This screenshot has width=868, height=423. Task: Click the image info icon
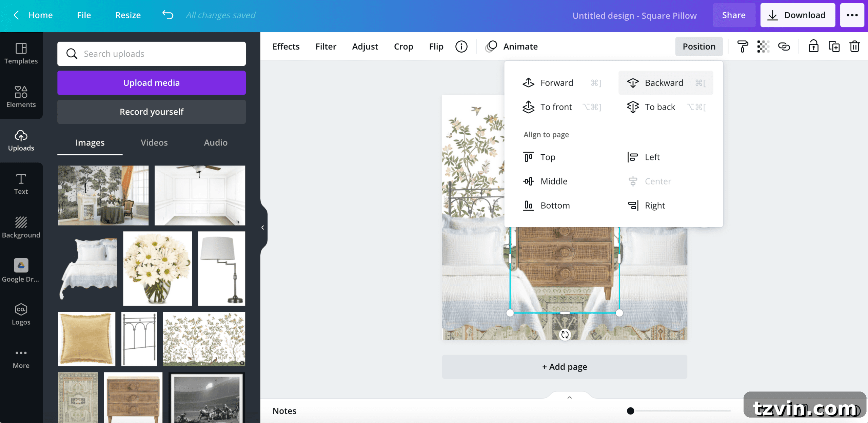tap(461, 46)
